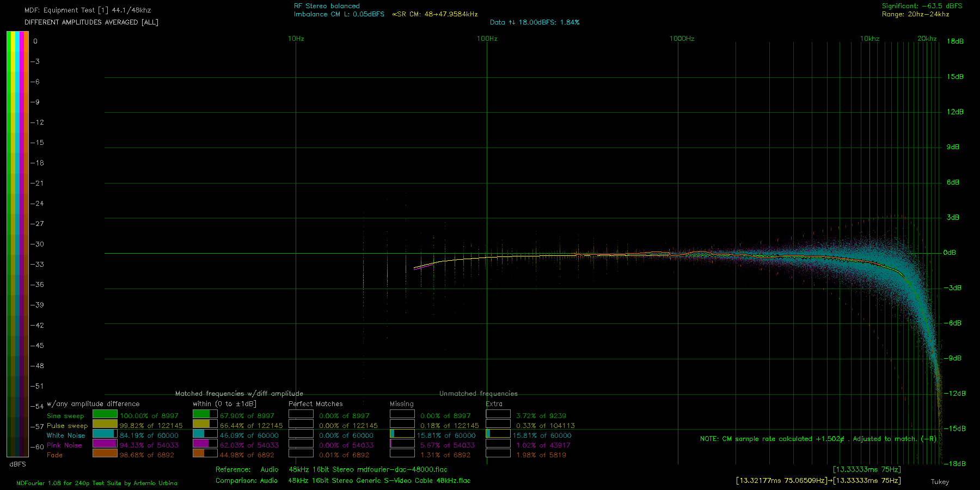Click the orange Fade any-difference bar
Screen dimensions: 980x490
click(105, 453)
